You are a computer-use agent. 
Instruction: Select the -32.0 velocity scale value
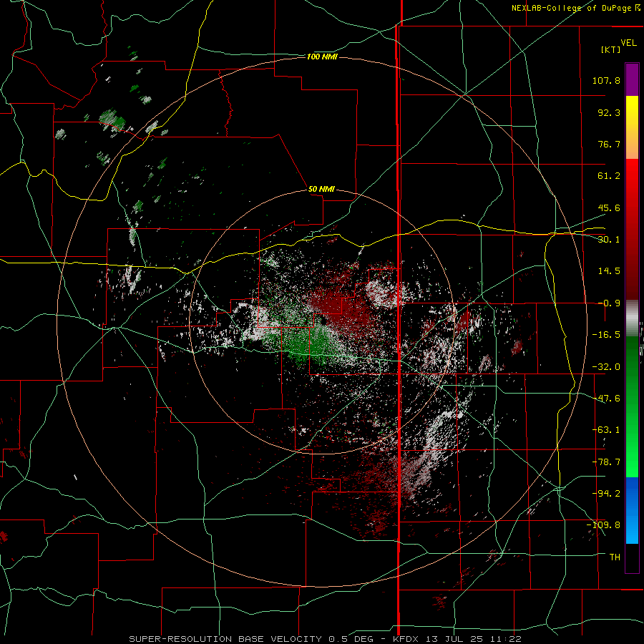[606, 367]
